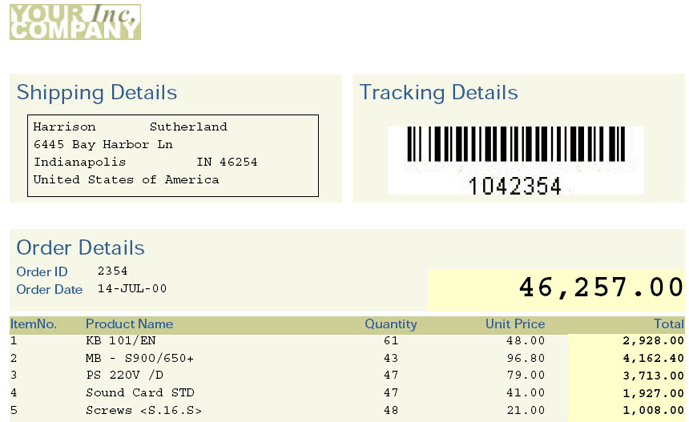689x422 pixels.
Task: Click the Order ID label
Action: tap(42, 272)
